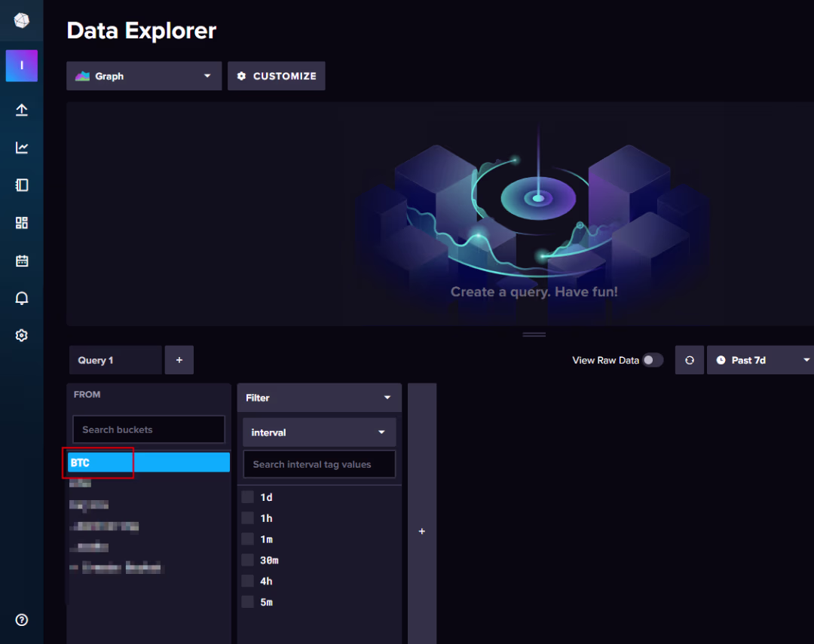Viewport: 814px width, 644px height.
Task: Check the 1d interval checkbox
Action: pyautogui.click(x=248, y=497)
